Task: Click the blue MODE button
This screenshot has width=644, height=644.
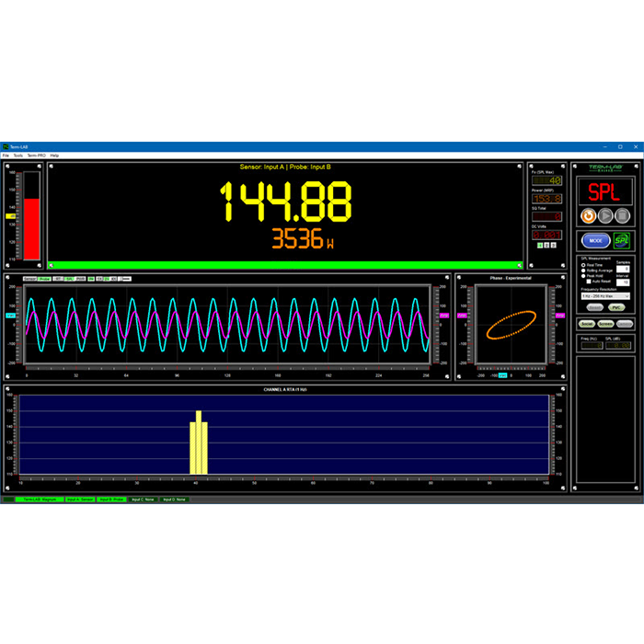Action: tap(594, 240)
